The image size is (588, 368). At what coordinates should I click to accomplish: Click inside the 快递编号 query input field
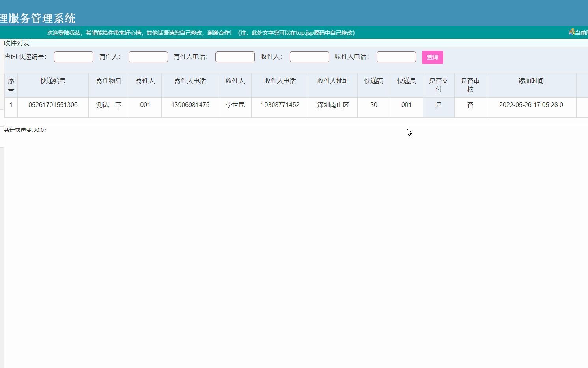click(73, 56)
